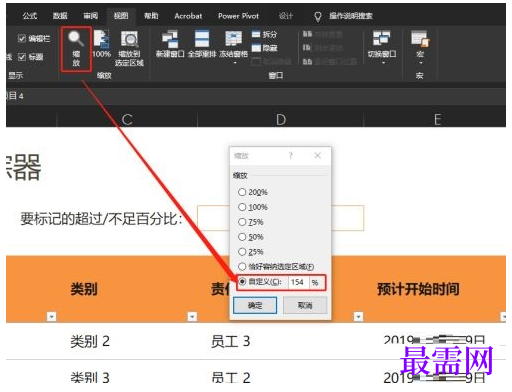Open the 冻结窗格 freeze panes menu
The image size is (512, 392).
click(233, 47)
